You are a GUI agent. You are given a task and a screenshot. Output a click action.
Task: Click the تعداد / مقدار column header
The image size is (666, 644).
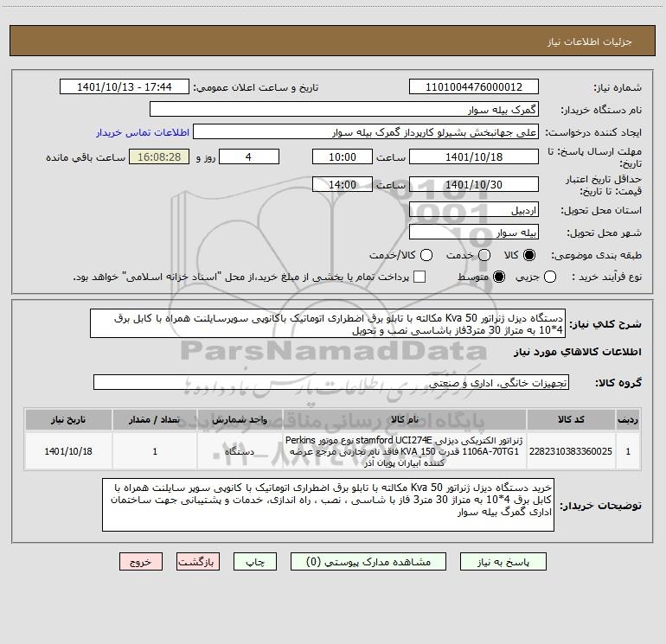pyautogui.click(x=155, y=419)
